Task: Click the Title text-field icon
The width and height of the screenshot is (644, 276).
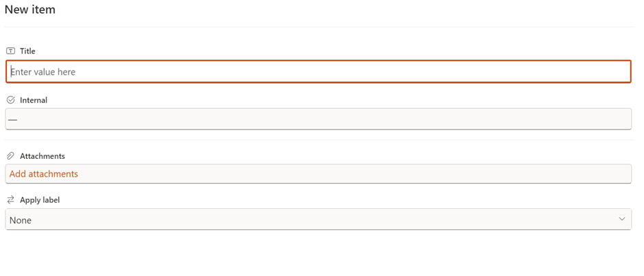Action: point(11,51)
